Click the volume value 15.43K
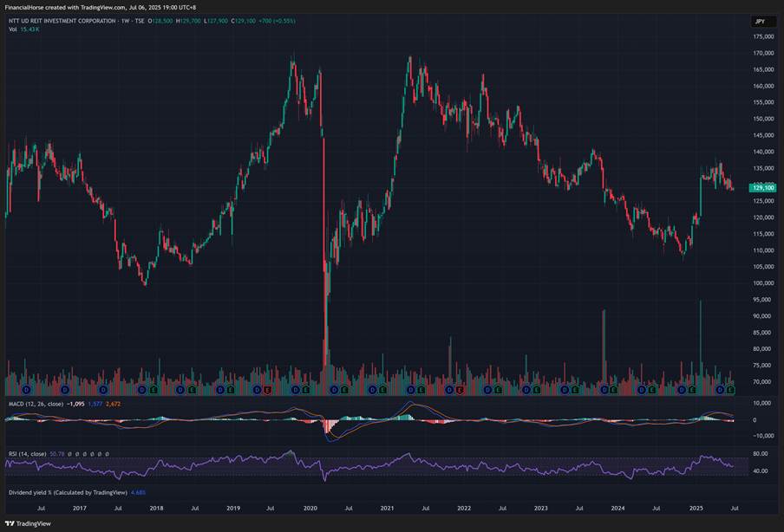 (30, 29)
